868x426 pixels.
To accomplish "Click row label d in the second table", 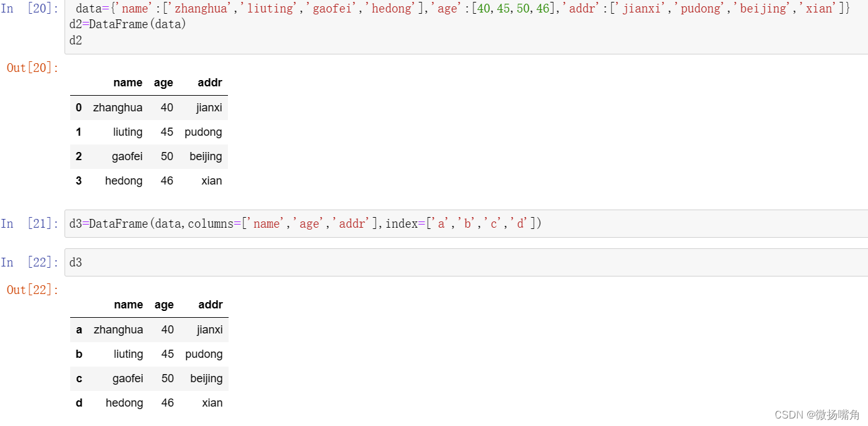I will pyautogui.click(x=79, y=403).
